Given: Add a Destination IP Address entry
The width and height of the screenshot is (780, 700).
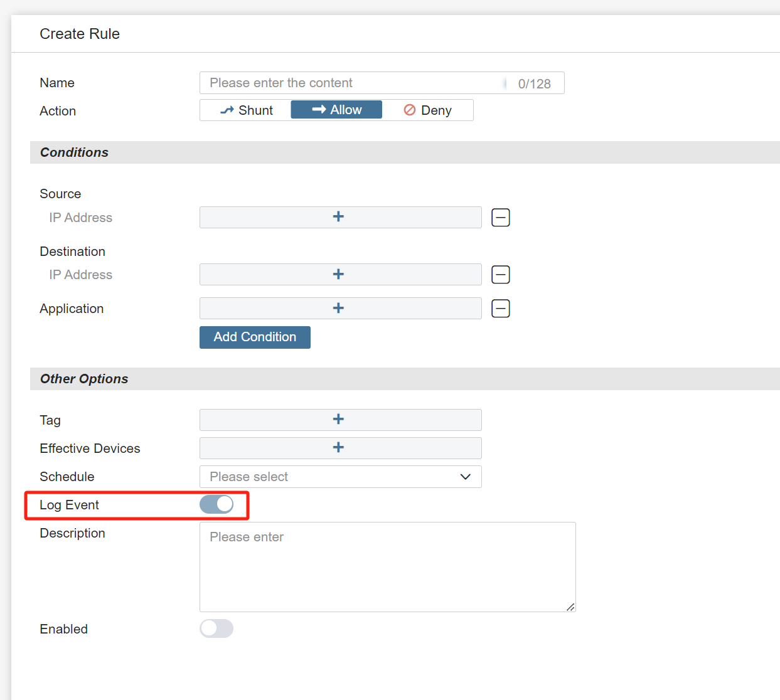Looking at the screenshot, I should (x=339, y=275).
